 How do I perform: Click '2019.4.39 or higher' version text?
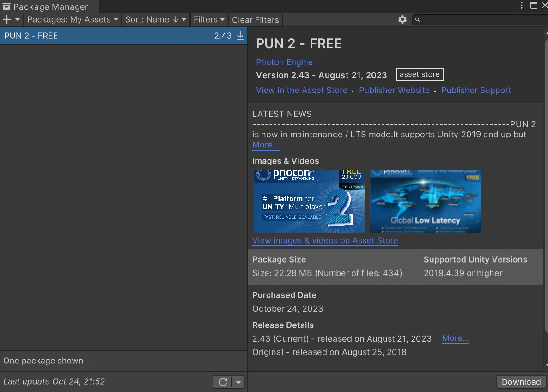463,273
